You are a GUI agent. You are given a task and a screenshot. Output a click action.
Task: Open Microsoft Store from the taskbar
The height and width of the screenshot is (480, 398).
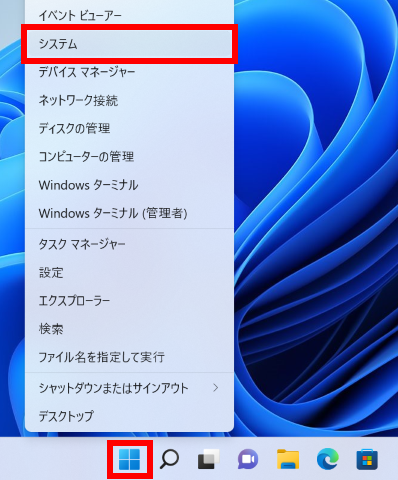click(367, 459)
